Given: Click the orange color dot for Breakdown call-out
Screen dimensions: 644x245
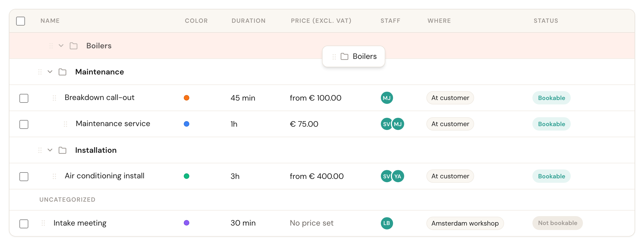Looking at the screenshot, I should click(x=187, y=98).
